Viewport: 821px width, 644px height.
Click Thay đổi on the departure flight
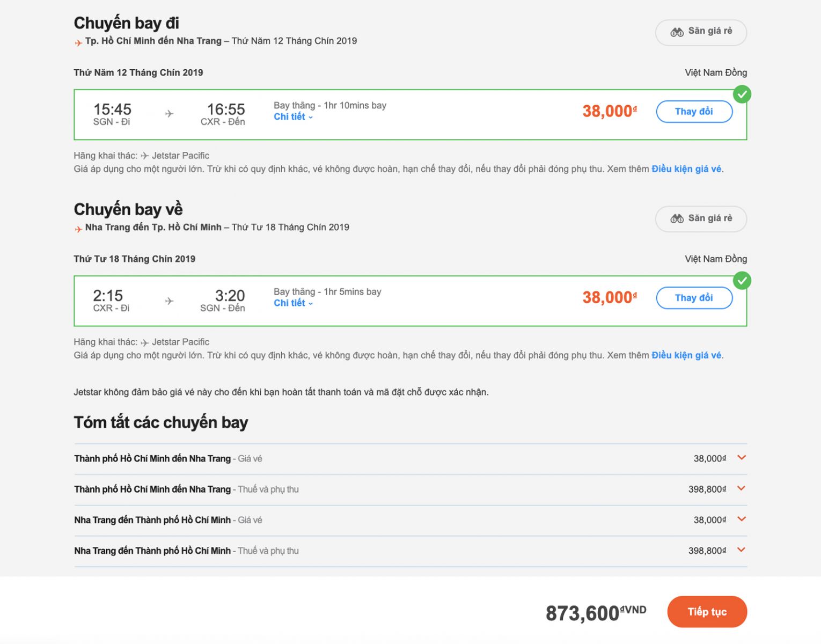(x=694, y=112)
